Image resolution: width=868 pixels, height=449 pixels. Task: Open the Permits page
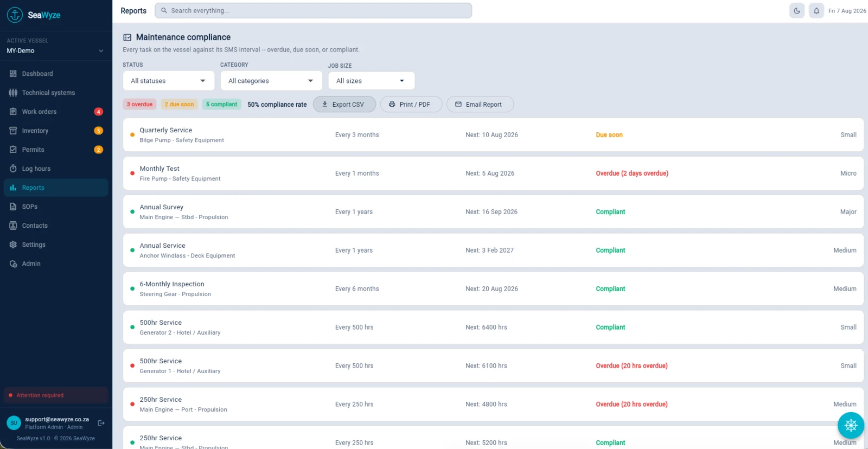56,150
